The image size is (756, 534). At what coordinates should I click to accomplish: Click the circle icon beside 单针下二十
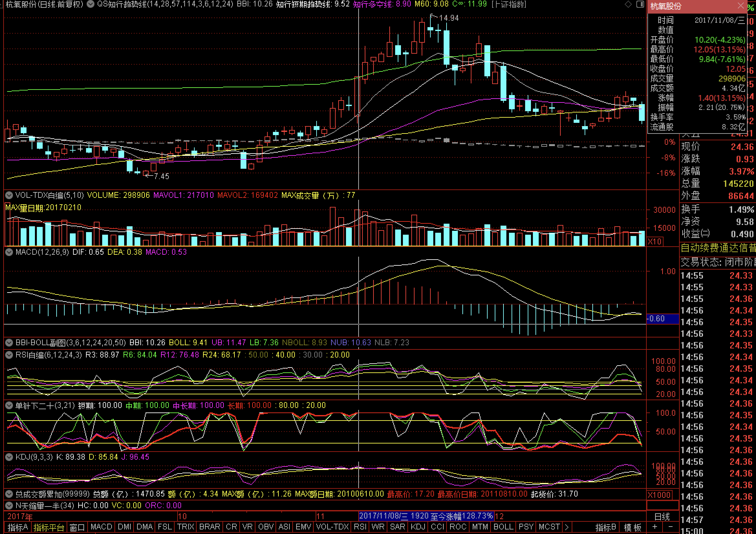9,406
